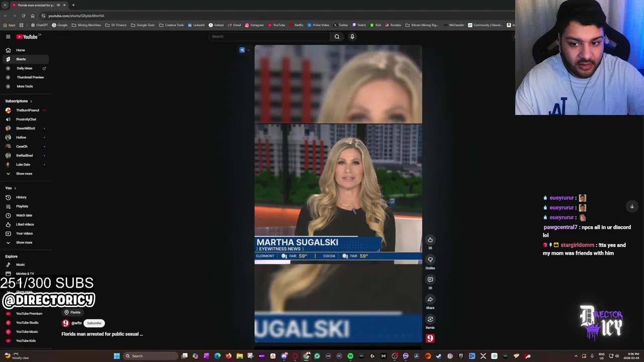Open YouTube Music link
The image size is (644, 362).
[x=27, y=332]
